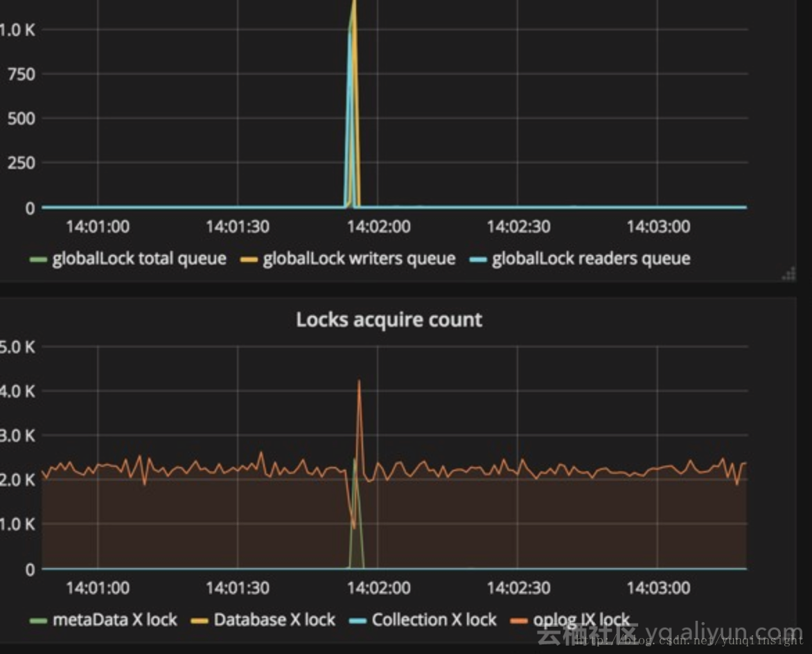812x654 pixels.
Task: Open color picker for globalLock readers queue swatch
Action: point(478,259)
